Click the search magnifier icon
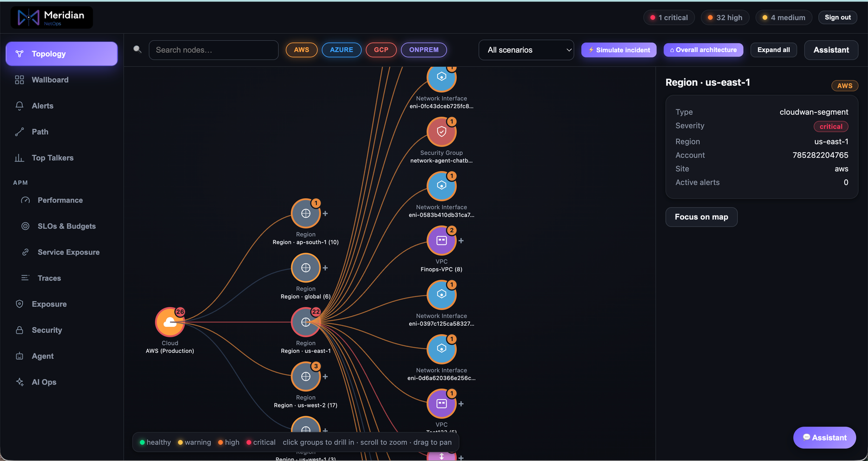 click(x=138, y=49)
